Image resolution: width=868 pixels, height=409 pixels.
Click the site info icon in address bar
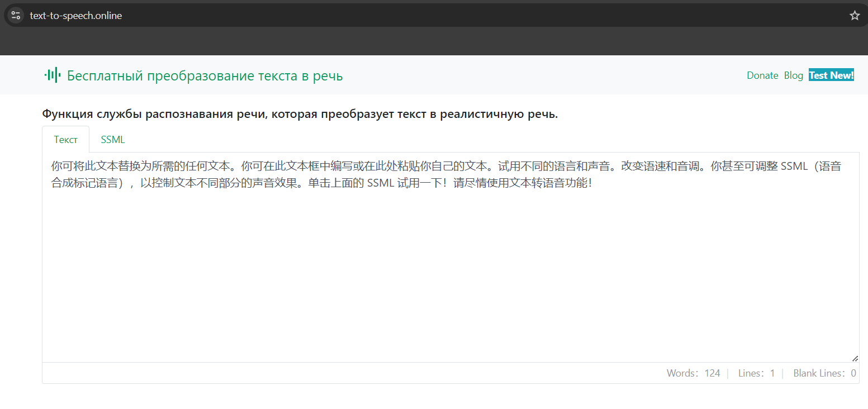pyautogui.click(x=16, y=16)
